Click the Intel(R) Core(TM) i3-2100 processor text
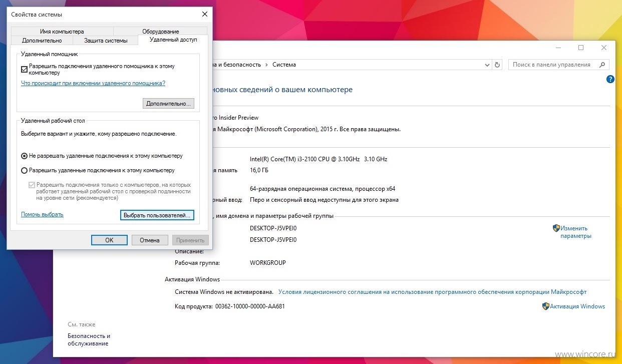Image resolution: width=622 pixels, height=364 pixels. 319,159
